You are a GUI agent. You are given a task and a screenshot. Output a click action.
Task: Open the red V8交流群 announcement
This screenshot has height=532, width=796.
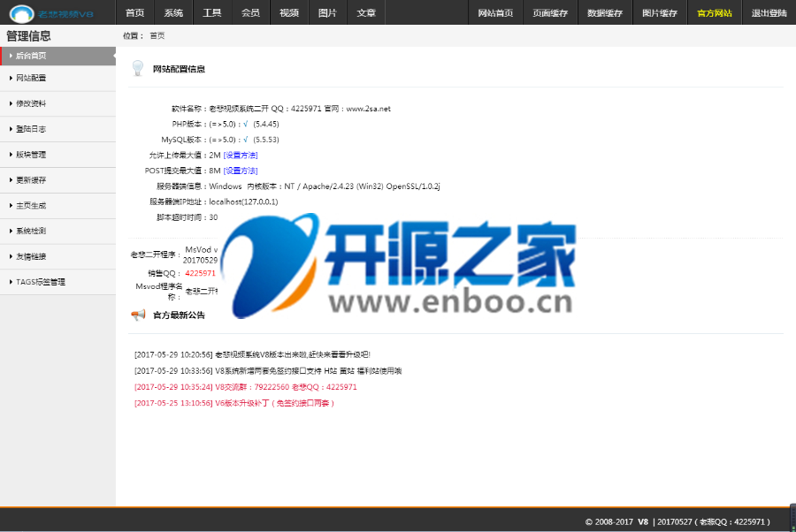tap(246, 387)
